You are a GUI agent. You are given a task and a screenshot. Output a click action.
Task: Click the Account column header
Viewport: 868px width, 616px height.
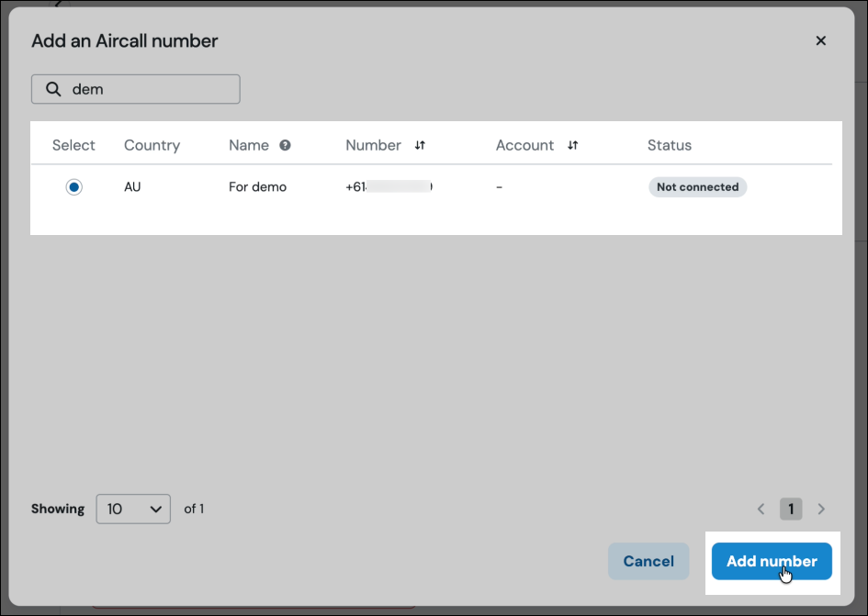524,145
